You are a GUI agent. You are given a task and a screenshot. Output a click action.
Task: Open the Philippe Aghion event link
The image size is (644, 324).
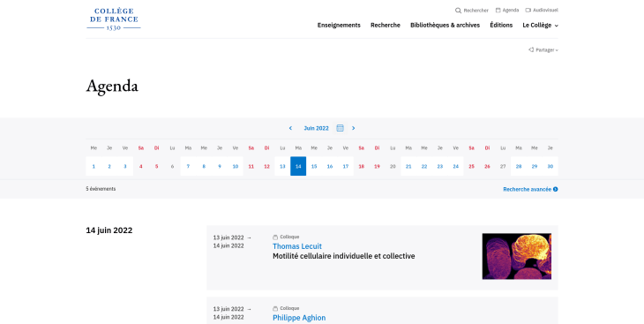299,318
